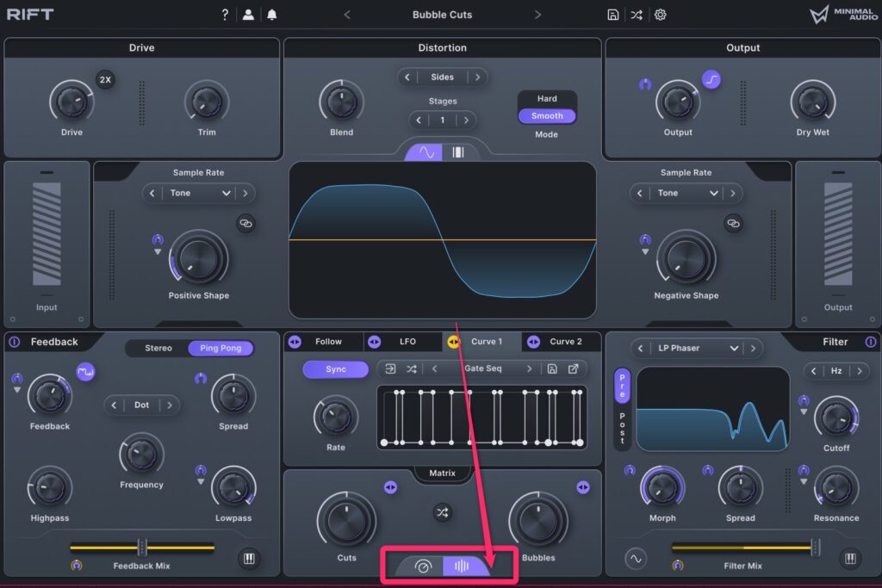Switch feedback mode to Stereo
Screen dimensions: 882x588
(158, 349)
